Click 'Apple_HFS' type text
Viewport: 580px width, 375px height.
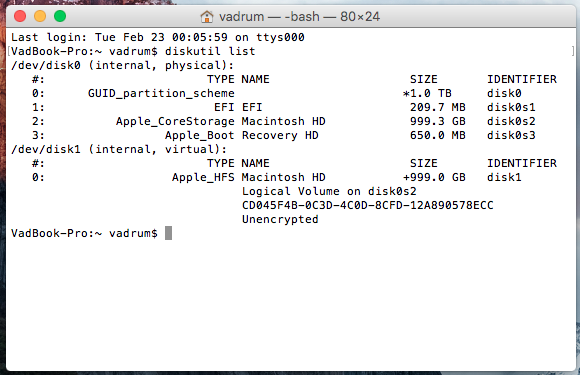(x=203, y=178)
